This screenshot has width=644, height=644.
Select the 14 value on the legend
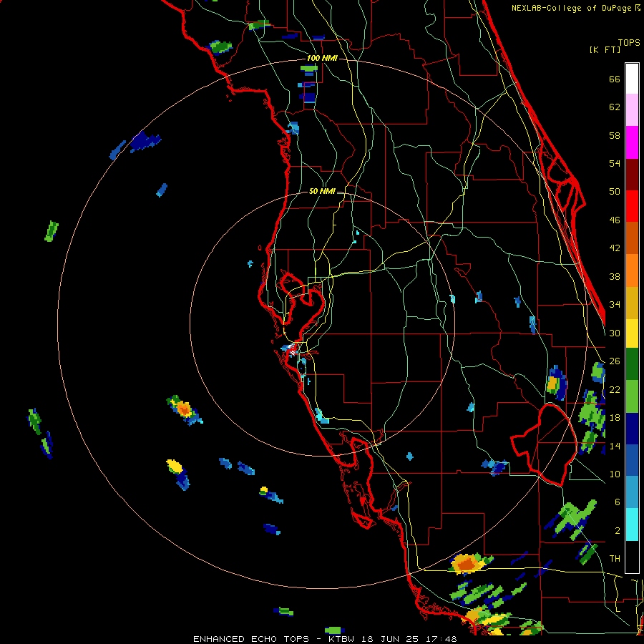pos(615,446)
